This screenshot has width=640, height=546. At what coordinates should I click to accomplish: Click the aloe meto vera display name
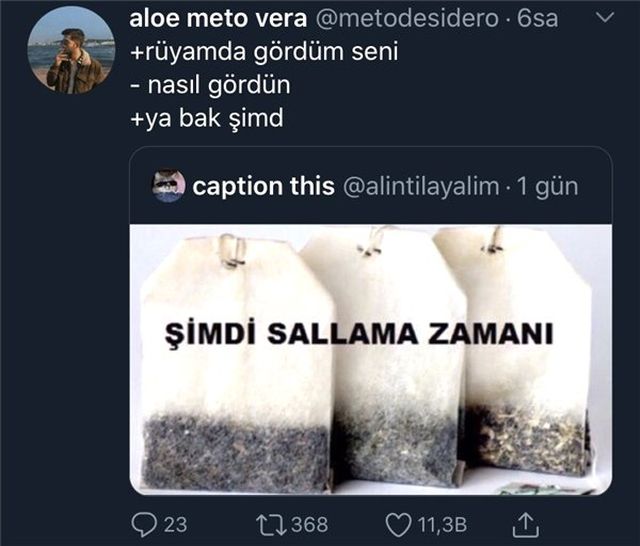(x=218, y=19)
